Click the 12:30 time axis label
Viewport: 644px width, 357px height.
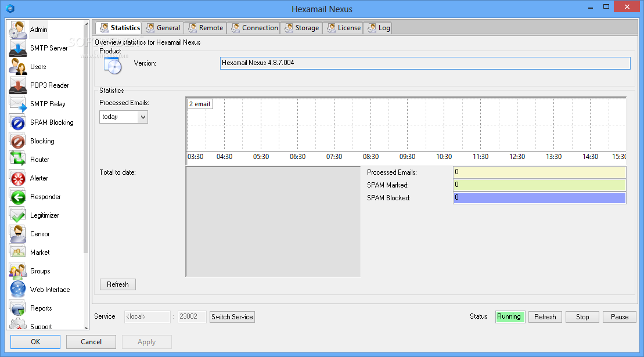click(x=517, y=157)
